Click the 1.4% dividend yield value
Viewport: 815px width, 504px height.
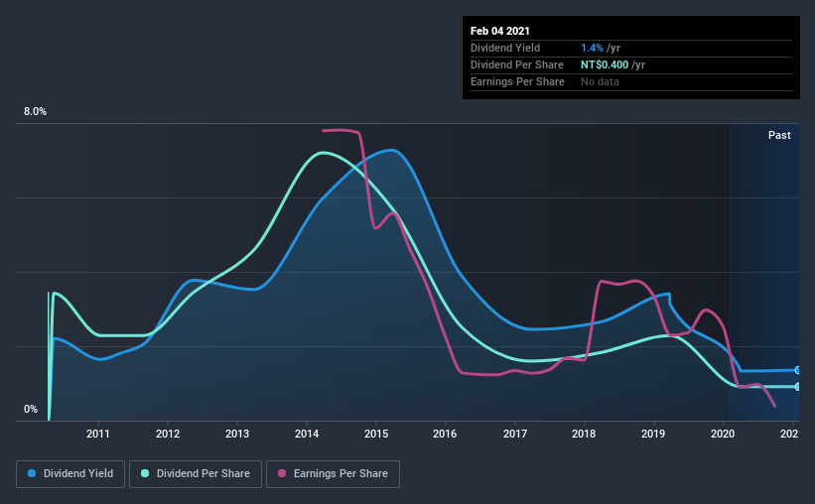point(592,48)
